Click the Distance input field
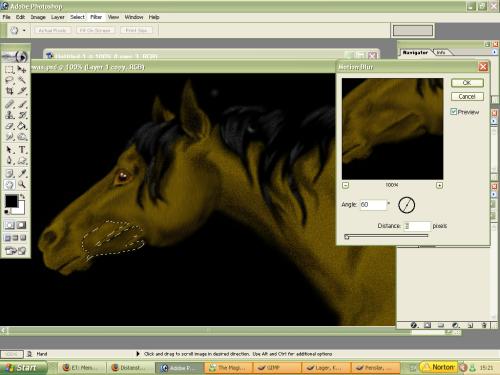500x375 pixels. [417, 226]
